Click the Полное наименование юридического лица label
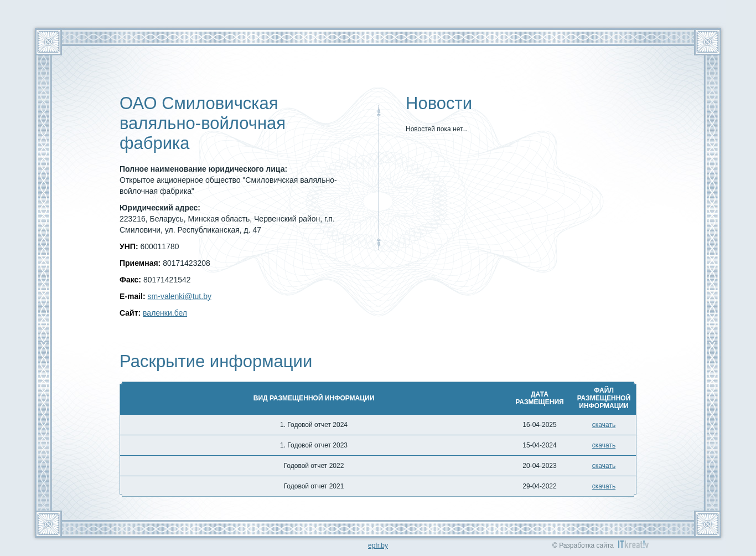This screenshot has width=756, height=556. [203, 169]
